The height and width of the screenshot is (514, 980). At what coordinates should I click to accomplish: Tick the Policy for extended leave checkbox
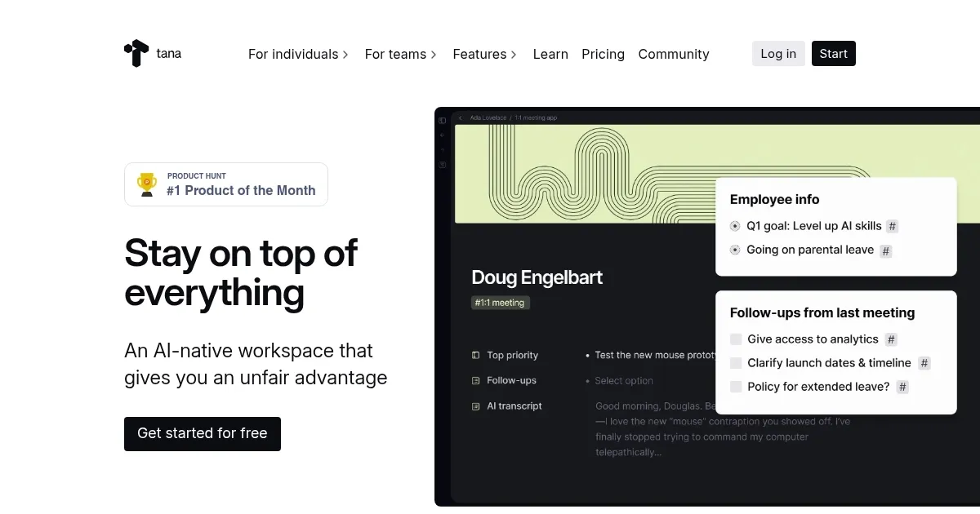736,387
